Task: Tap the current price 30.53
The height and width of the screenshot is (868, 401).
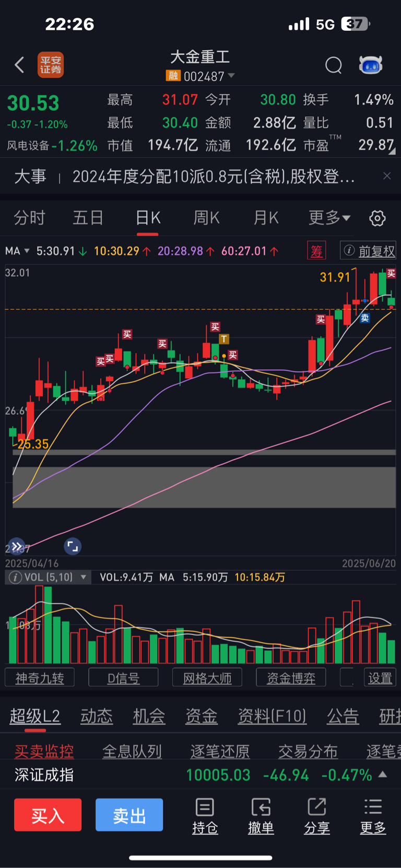Action: [33, 103]
